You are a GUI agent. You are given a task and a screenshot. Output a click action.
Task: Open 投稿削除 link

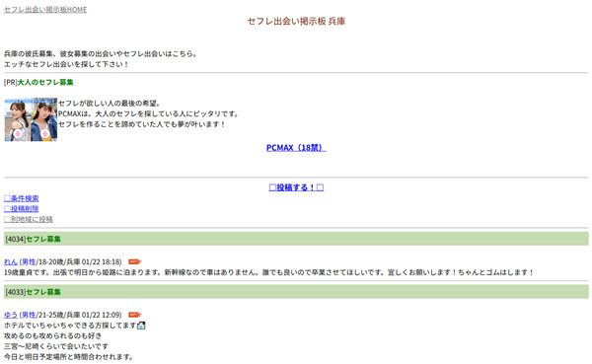click(x=21, y=208)
